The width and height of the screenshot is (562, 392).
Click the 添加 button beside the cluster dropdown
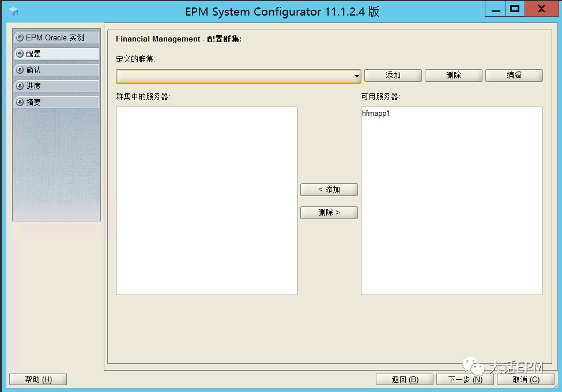tap(393, 76)
